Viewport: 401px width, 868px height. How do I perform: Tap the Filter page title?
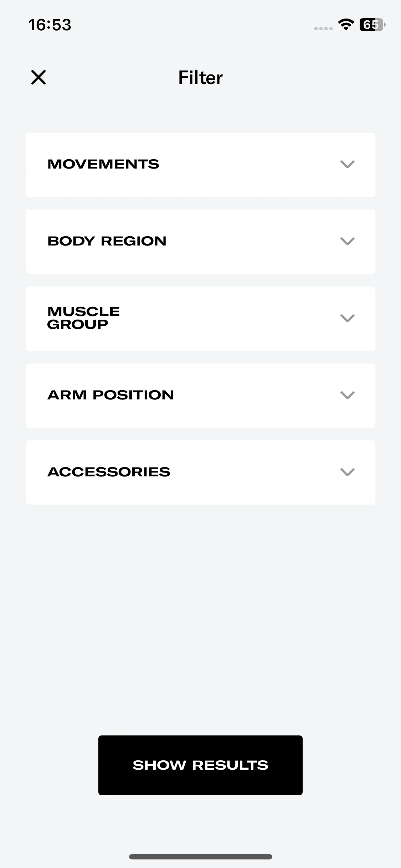click(200, 78)
